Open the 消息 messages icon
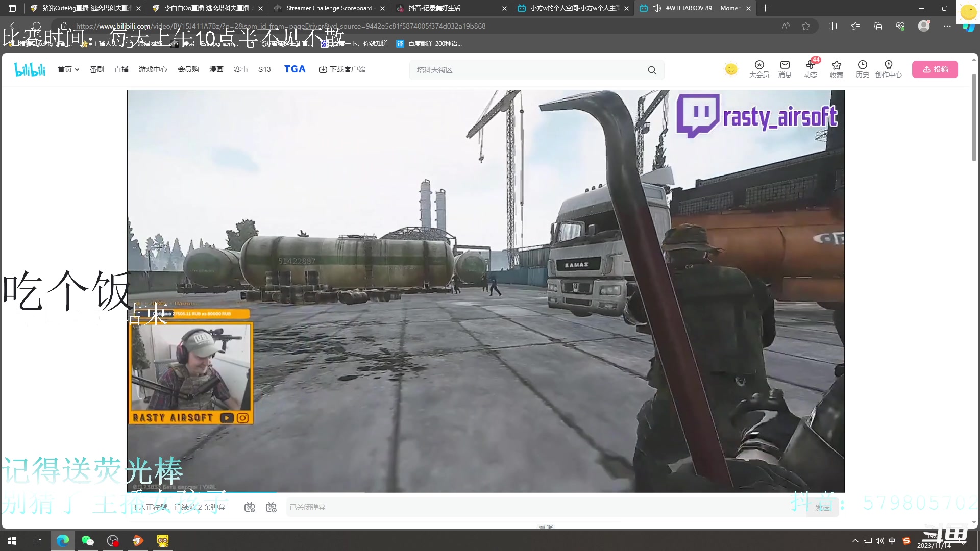Image resolution: width=980 pixels, height=551 pixels. click(785, 69)
